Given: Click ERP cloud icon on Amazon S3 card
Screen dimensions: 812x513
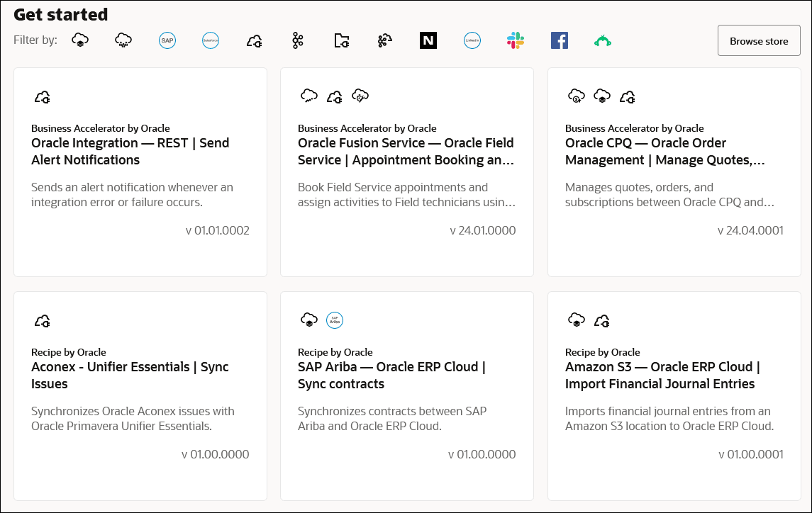Looking at the screenshot, I should pos(577,320).
